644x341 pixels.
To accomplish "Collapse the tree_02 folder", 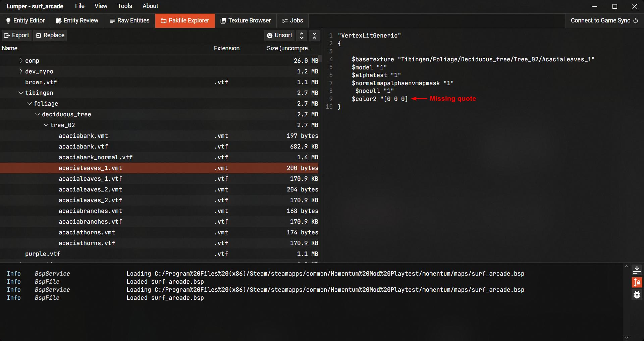I will [x=46, y=125].
